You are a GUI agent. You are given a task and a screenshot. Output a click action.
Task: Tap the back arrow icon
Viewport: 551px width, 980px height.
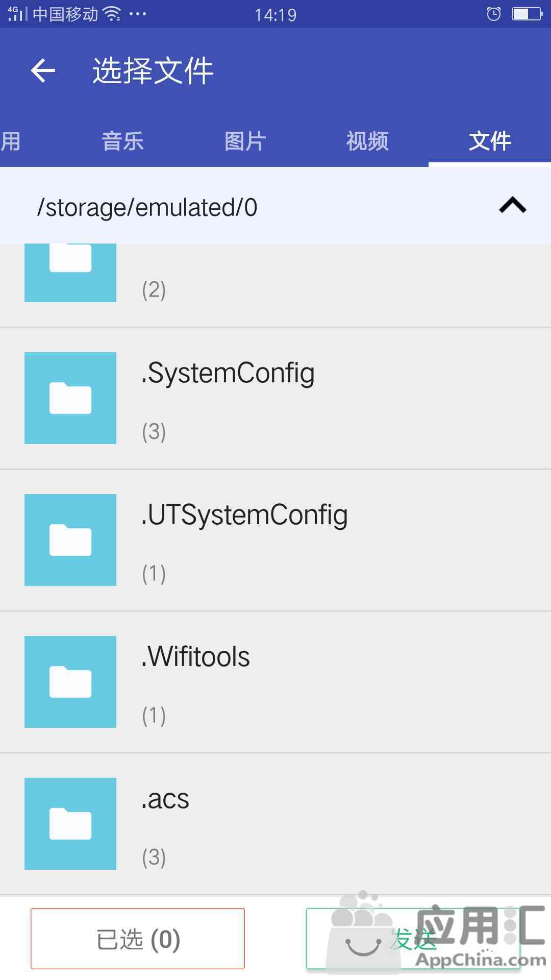[x=43, y=70]
